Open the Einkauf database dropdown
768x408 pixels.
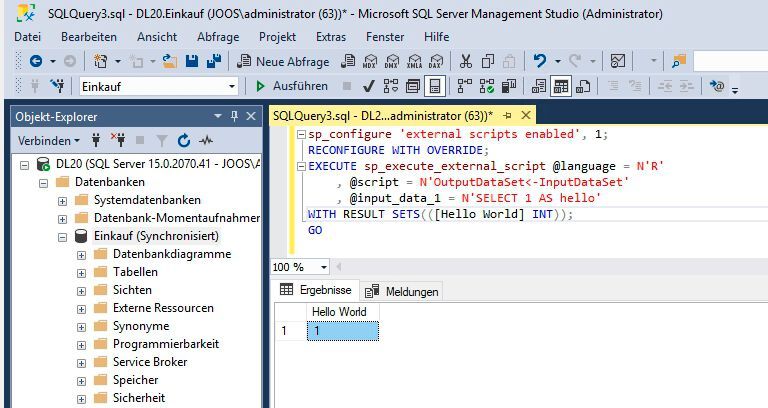tap(232, 87)
